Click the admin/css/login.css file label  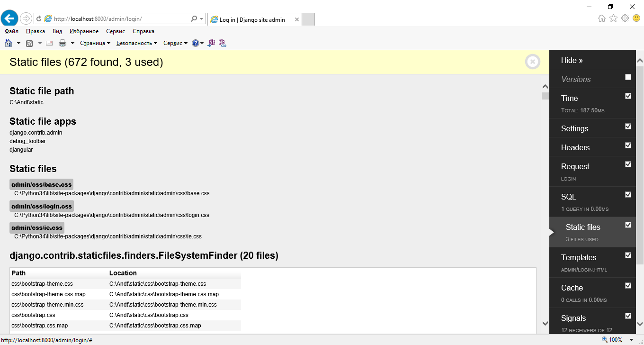click(42, 206)
